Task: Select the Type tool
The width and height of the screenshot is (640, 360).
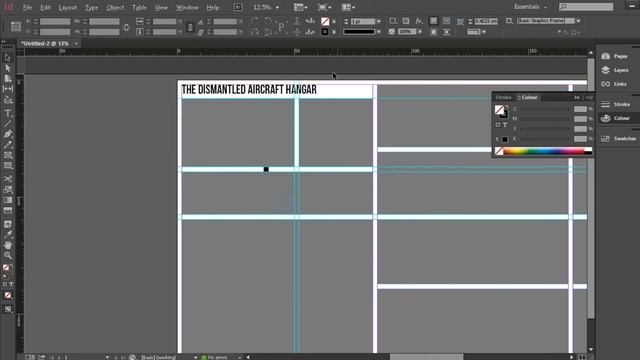Action: pos(7,113)
